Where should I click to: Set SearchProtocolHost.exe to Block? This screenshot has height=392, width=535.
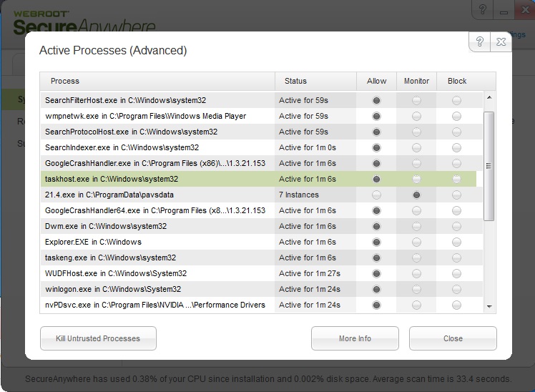coord(456,132)
